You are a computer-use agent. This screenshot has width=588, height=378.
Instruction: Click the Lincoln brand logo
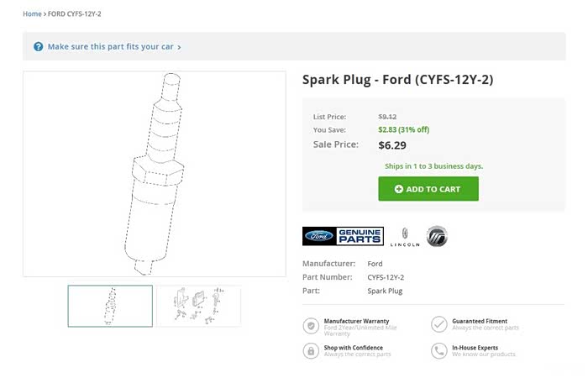click(405, 237)
